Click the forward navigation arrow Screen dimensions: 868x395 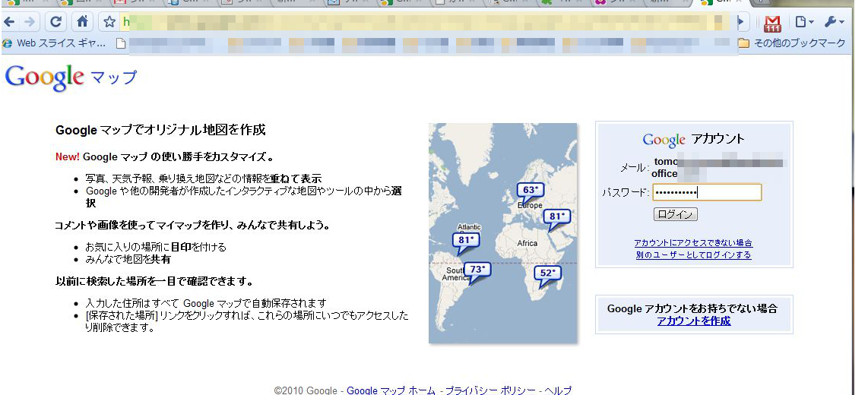coord(30,22)
